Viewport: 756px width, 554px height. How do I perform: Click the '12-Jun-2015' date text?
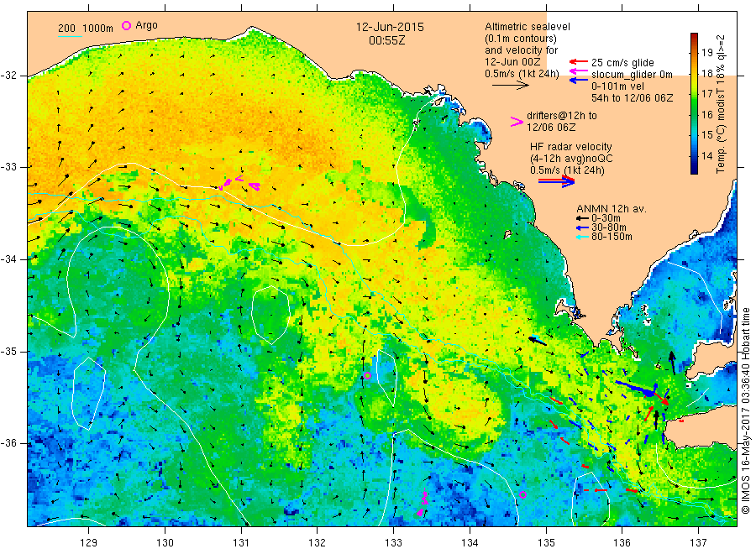coord(390,27)
